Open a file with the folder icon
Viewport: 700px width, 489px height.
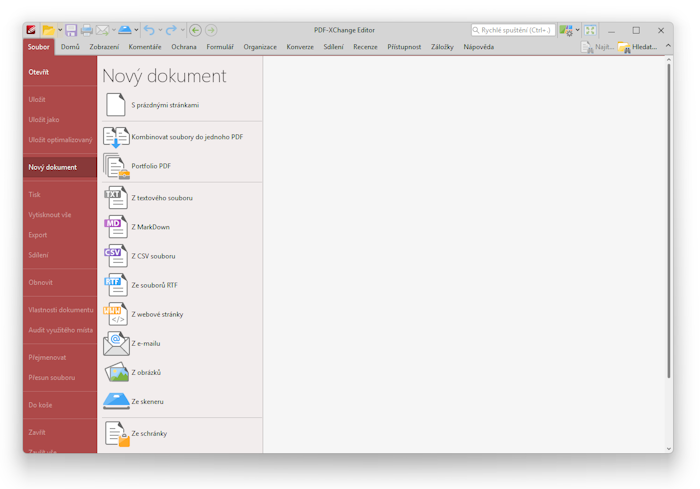point(48,30)
